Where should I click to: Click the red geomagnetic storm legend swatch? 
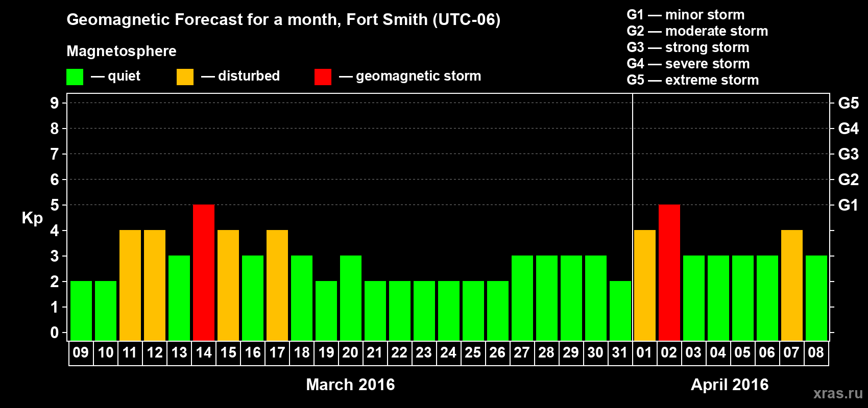pyautogui.click(x=323, y=77)
